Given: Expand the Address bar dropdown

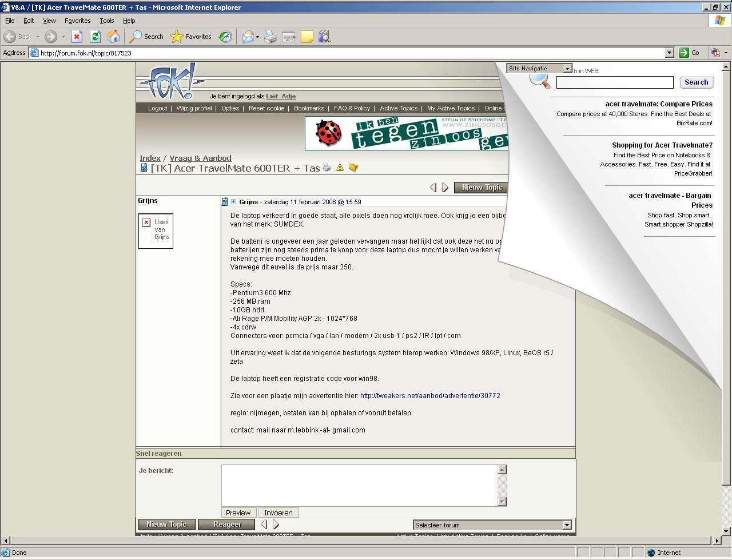Looking at the screenshot, I should click(670, 53).
